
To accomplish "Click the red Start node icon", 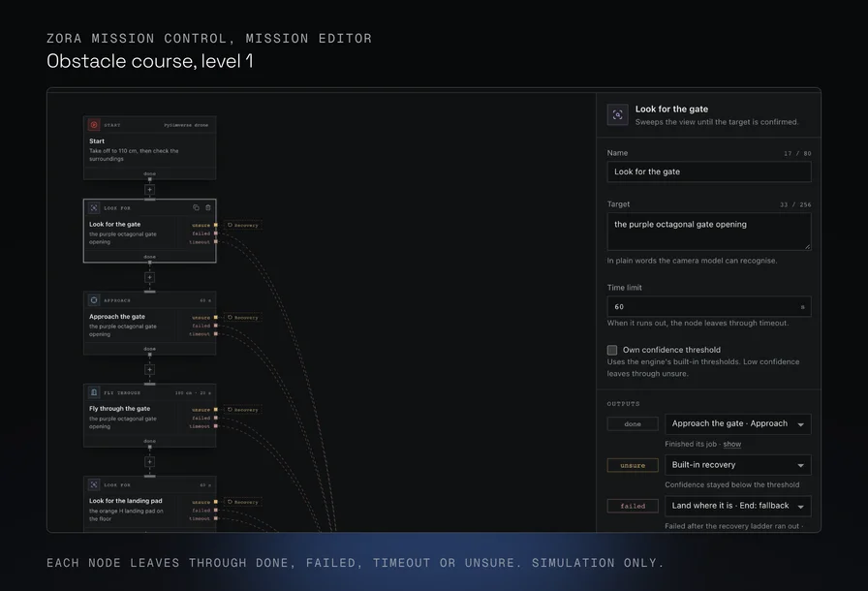I will [94, 125].
